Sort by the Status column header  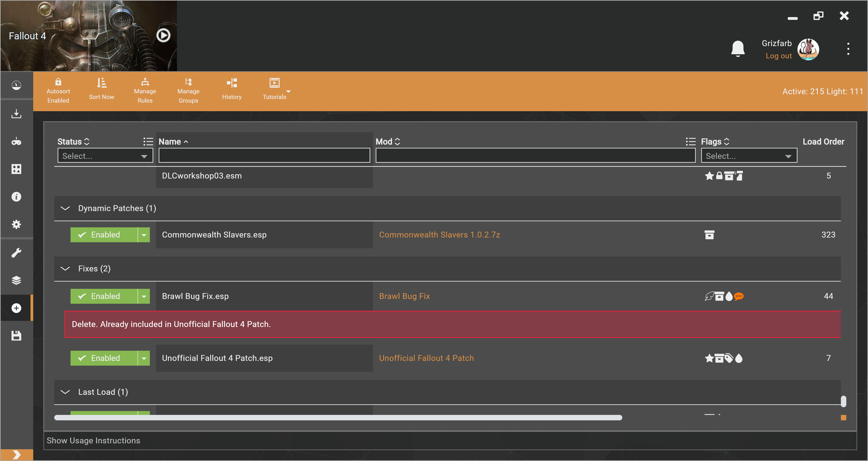pos(73,141)
